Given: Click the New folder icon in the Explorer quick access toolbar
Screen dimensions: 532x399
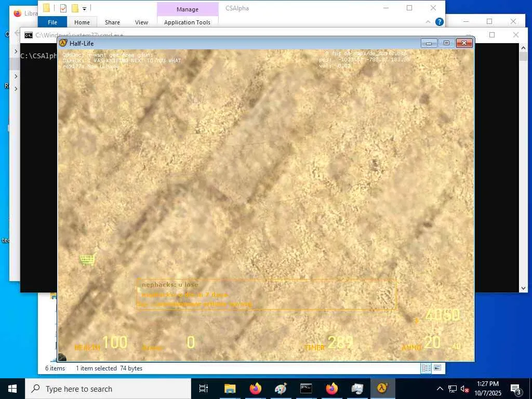Looking at the screenshot, I should click(x=75, y=8).
